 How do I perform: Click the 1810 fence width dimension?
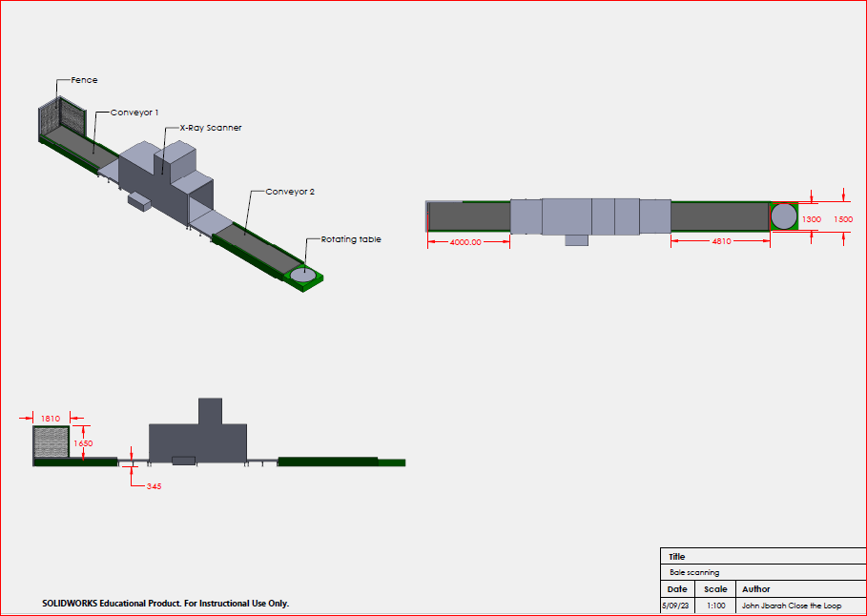coord(51,418)
